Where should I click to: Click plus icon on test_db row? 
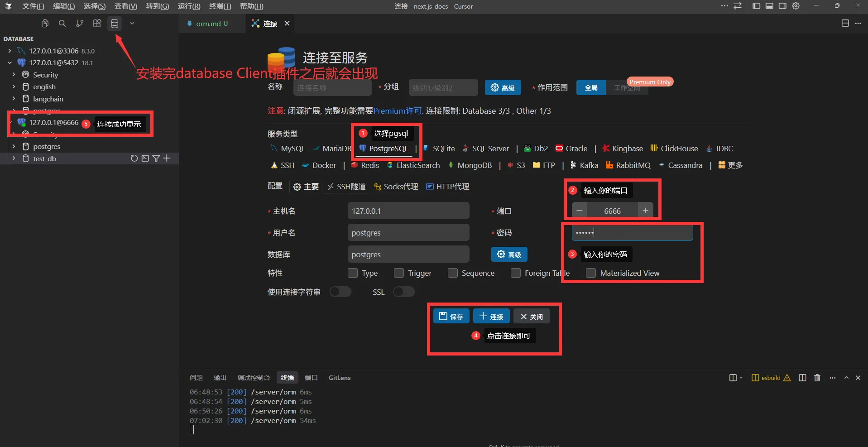click(x=167, y=158)
